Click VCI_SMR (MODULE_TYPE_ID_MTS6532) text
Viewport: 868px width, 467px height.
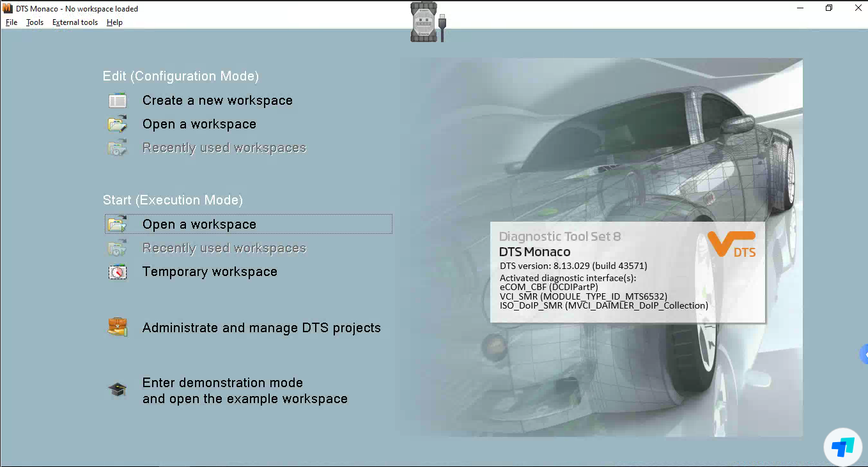583,296
